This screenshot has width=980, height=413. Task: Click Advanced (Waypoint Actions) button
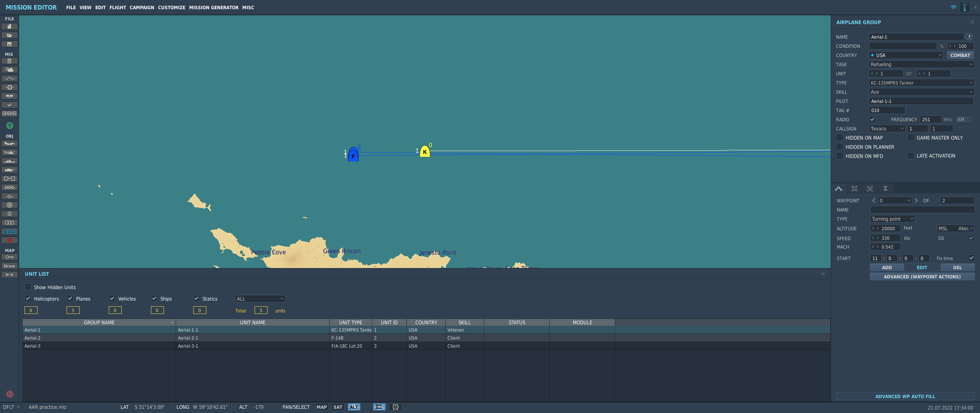(922, 276)
